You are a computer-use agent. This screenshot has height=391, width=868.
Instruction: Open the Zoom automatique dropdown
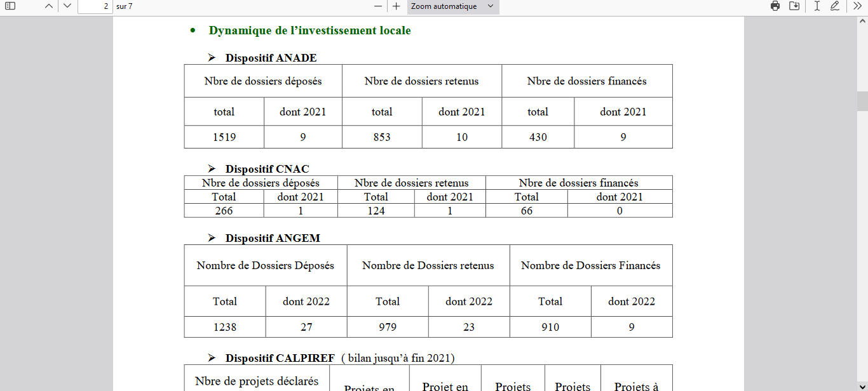[452, 6]
